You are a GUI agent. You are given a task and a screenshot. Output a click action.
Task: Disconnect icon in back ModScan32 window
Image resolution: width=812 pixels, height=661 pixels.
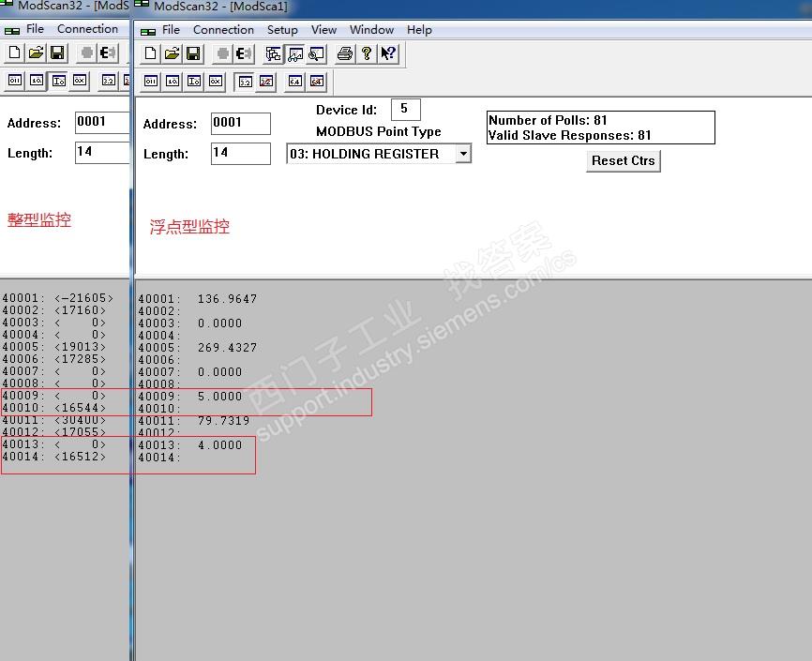click(108, 53)
